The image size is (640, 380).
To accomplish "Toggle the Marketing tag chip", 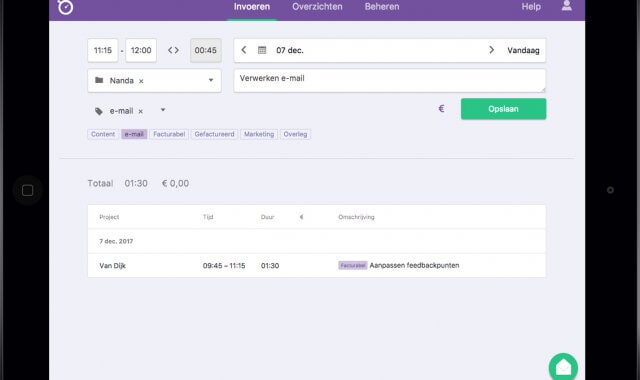I will tap(259, 134).
